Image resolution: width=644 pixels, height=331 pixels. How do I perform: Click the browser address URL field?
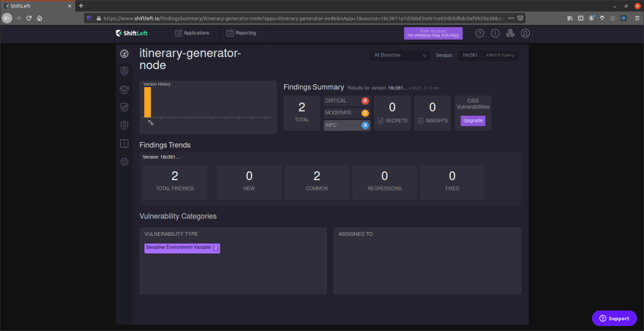pos(304,18)
